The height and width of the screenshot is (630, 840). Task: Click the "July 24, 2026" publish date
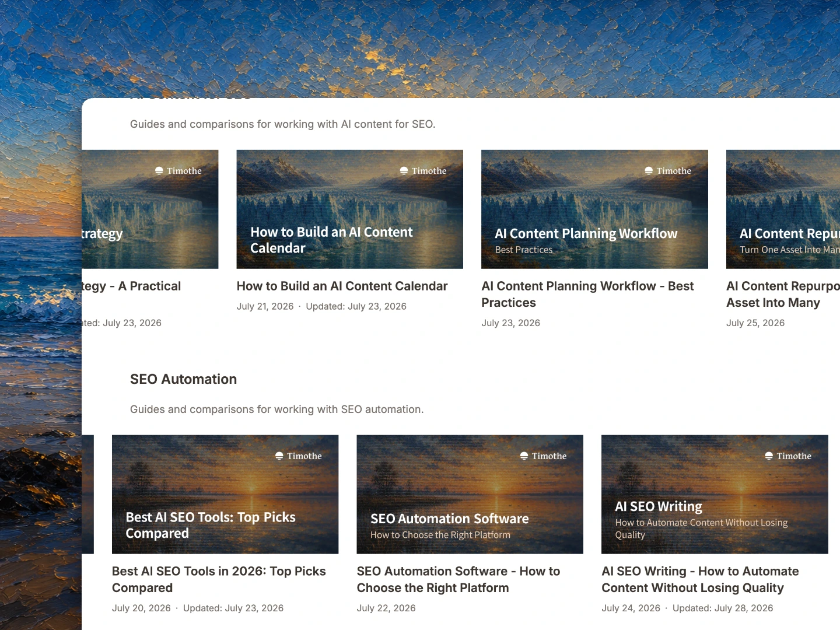pos(631,608)
